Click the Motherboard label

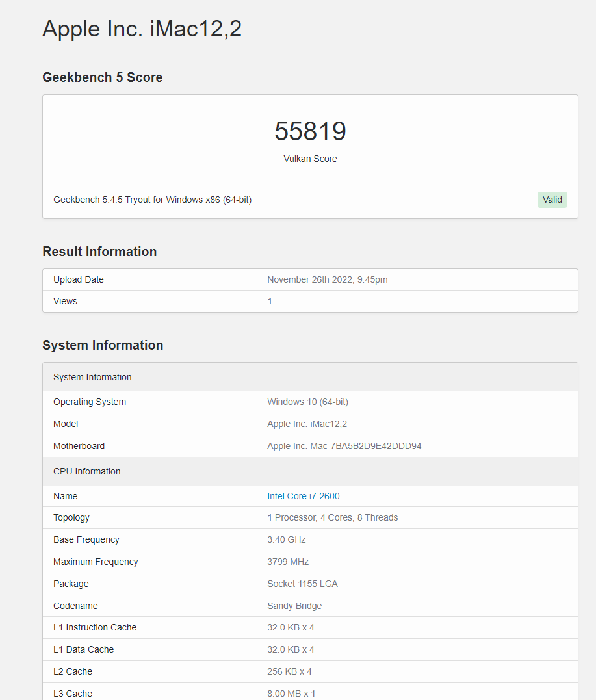click(79, 446)
